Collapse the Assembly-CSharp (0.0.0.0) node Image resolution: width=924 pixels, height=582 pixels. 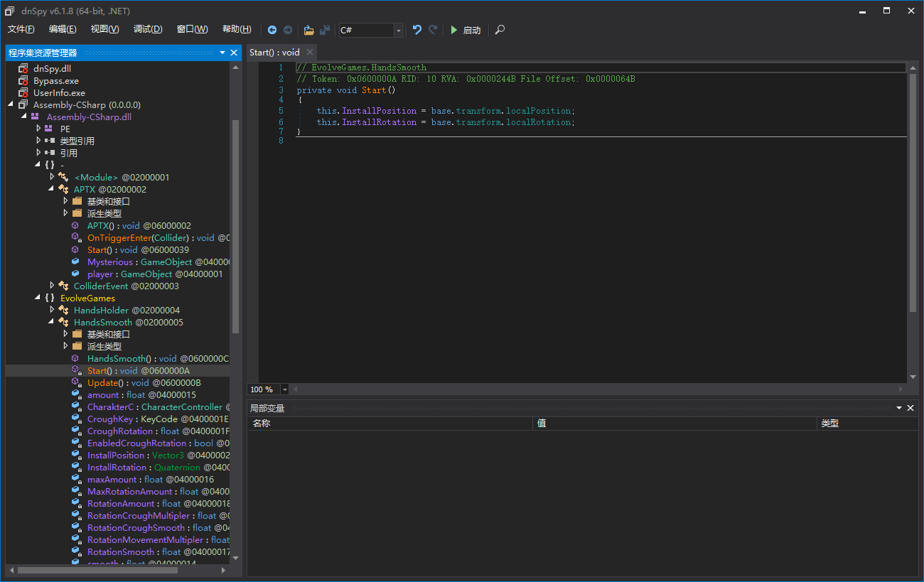[x=11, y=104]
